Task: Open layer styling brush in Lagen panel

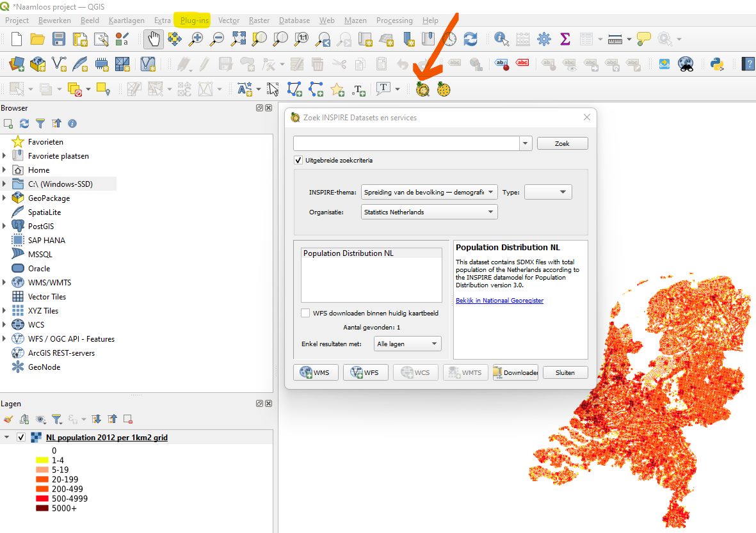Action: [8, 419]
